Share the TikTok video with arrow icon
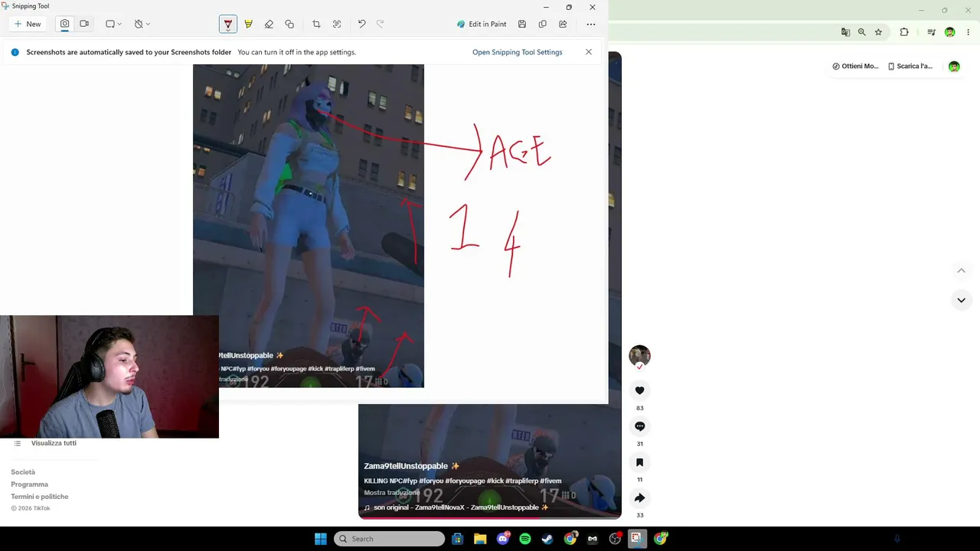Viewport: 980px width, 551px height. 640,498
